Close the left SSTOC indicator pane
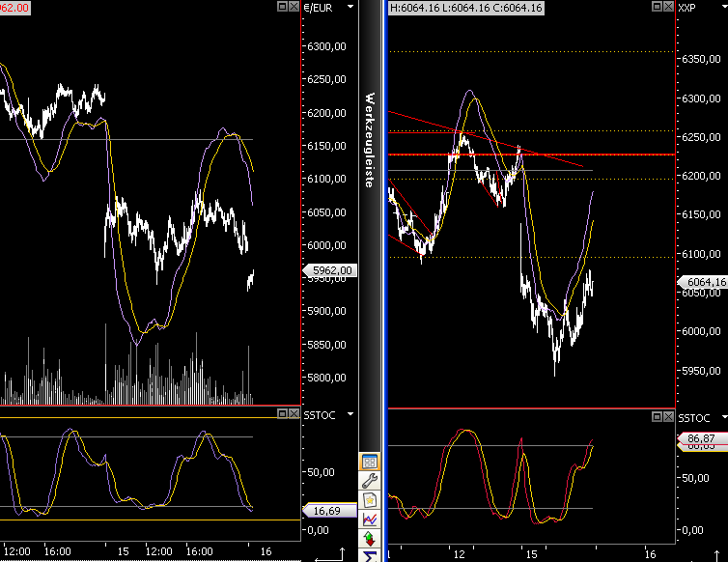This screenshot has width=728, height=562. [x=294, y=413]
